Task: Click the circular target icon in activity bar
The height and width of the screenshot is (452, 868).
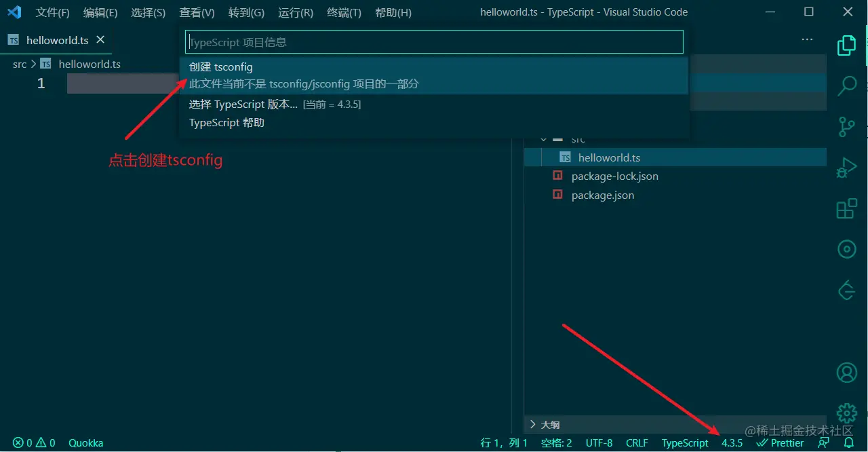Action: [x=846, y=249]
